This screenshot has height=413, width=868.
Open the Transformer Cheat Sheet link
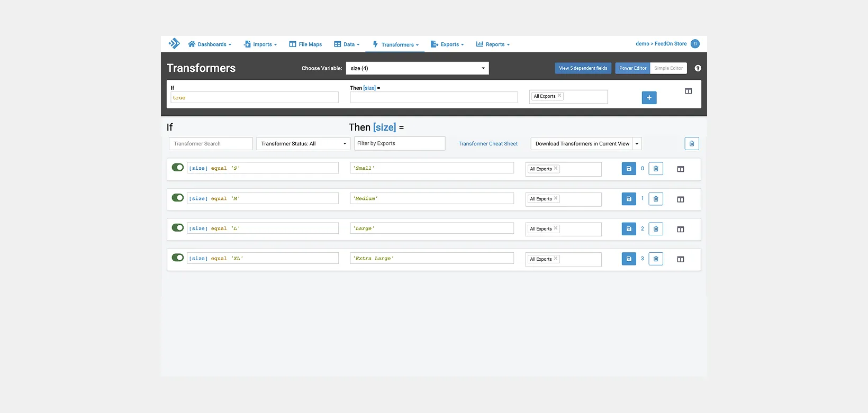tap(488, 144)
